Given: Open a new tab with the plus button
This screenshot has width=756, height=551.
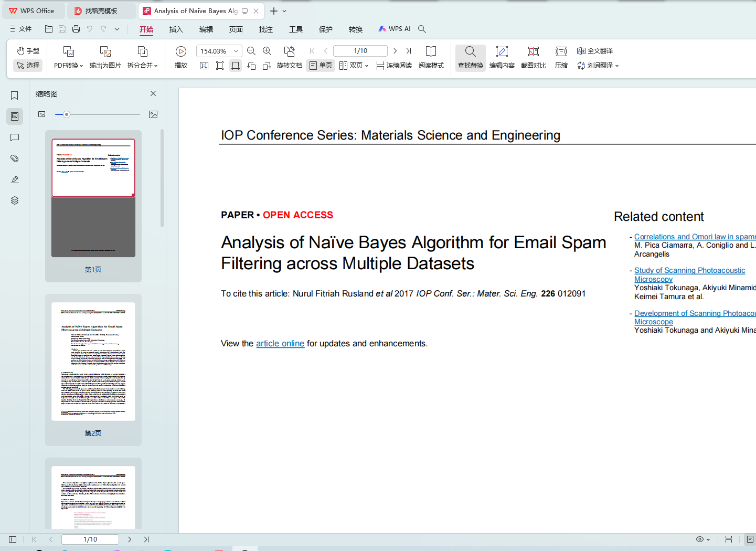Looking at the screenshot, I should tap(273, 11).
